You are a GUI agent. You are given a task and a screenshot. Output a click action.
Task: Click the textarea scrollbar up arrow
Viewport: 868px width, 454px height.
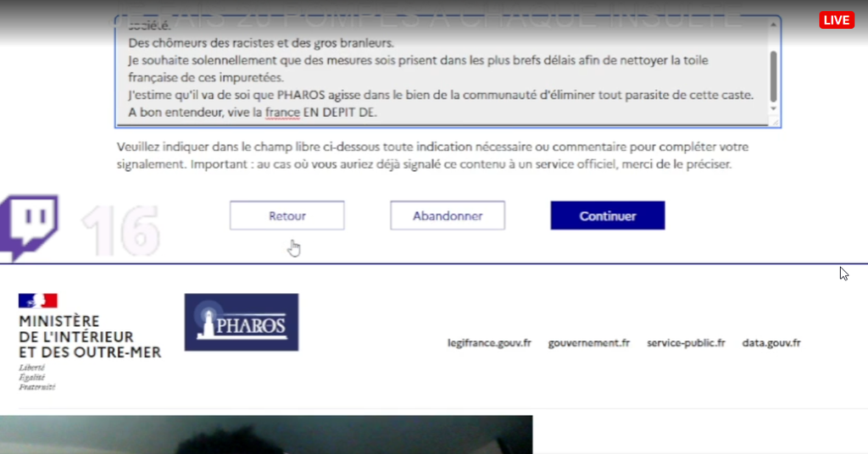click(773, 25)
